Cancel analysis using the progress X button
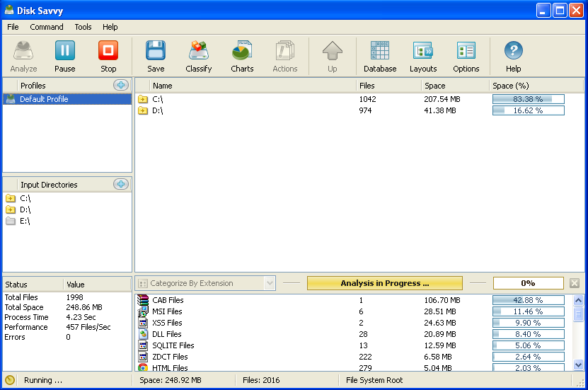Image resolution: width=588 pixels, height=390 pixels. (575, 283)
